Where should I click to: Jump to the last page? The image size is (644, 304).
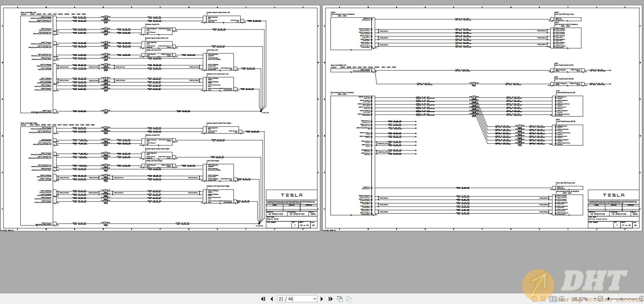click(x=330, y=299)
